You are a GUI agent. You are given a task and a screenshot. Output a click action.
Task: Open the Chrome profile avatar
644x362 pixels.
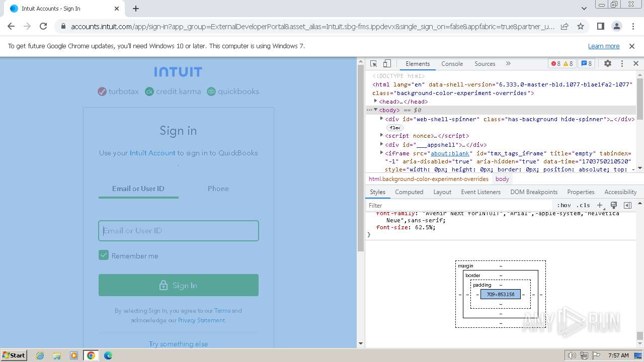[x=616, y=26]
